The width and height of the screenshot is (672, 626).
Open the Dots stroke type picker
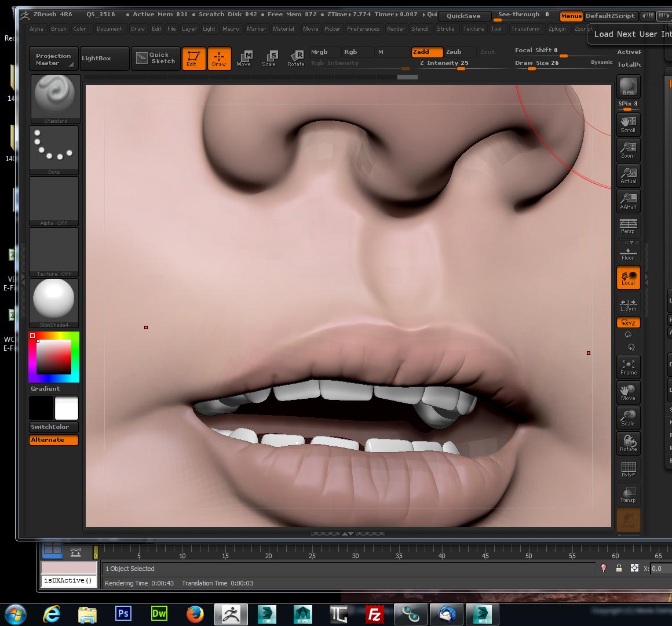click(x=54, y=150)
